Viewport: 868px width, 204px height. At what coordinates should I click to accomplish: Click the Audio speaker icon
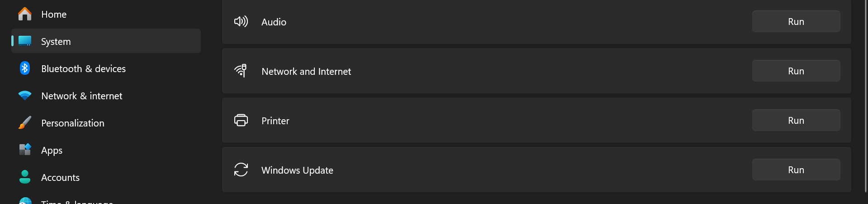[241, 22]
